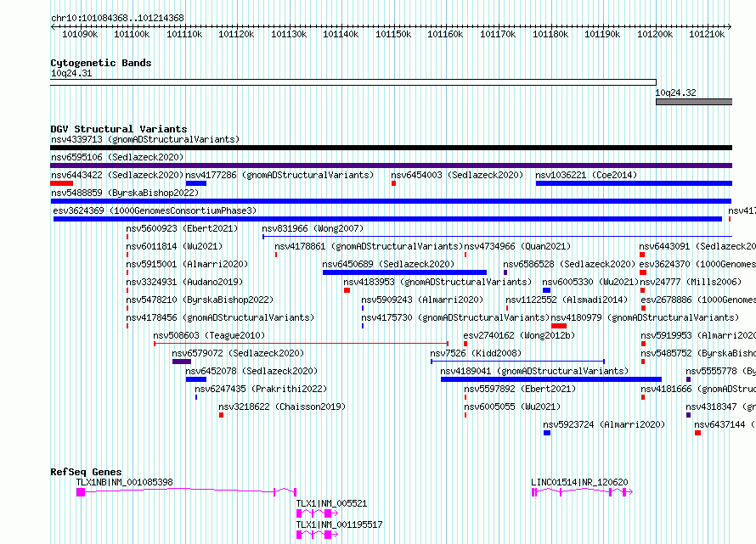Select nsv831966 Wong2007 variant label
This screenshot has height=544, width=756.
313,229
